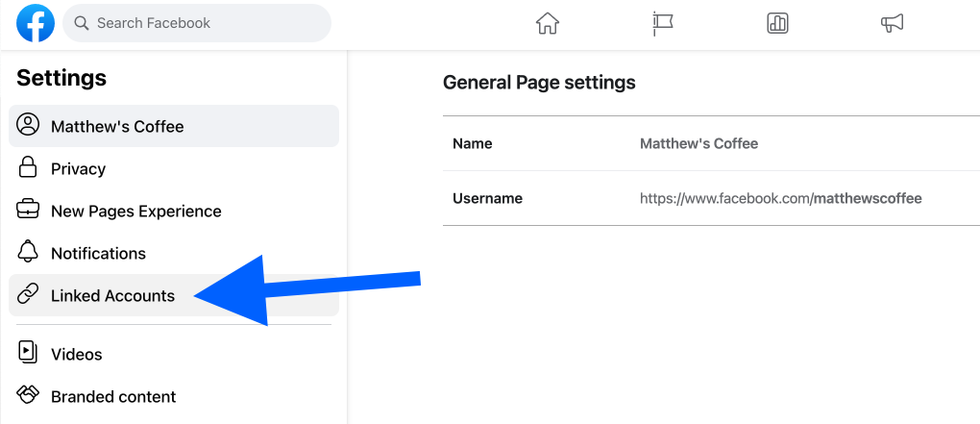Click the chain link icon beside Linked Accounts
Screen dimensions: 980x424
pyautogui.click(x=28, y=293)
